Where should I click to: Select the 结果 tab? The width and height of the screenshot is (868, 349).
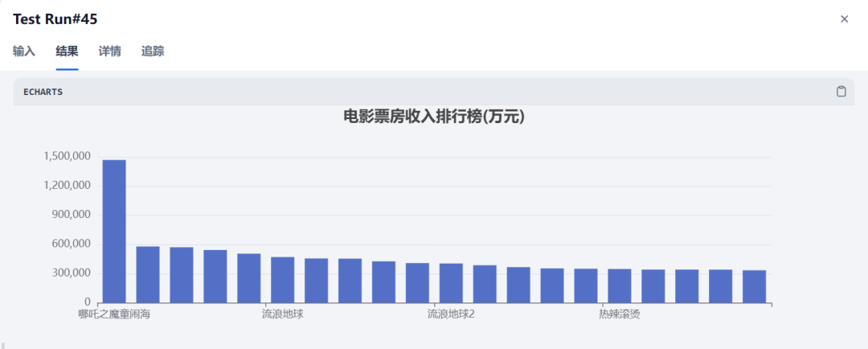click(x=67, y=51)
